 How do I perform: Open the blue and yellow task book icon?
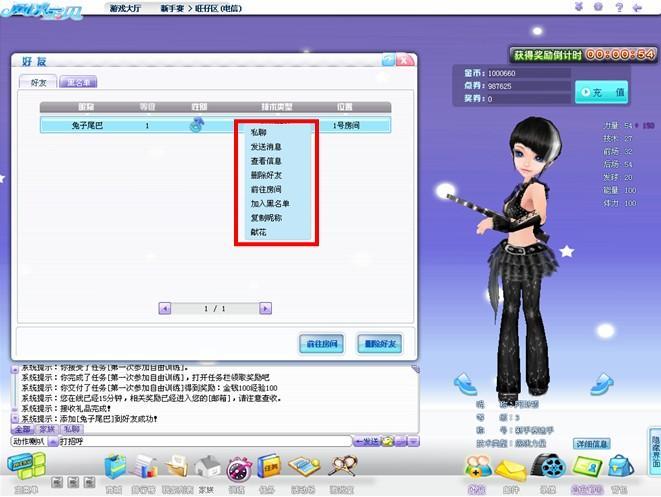(268, 467)
